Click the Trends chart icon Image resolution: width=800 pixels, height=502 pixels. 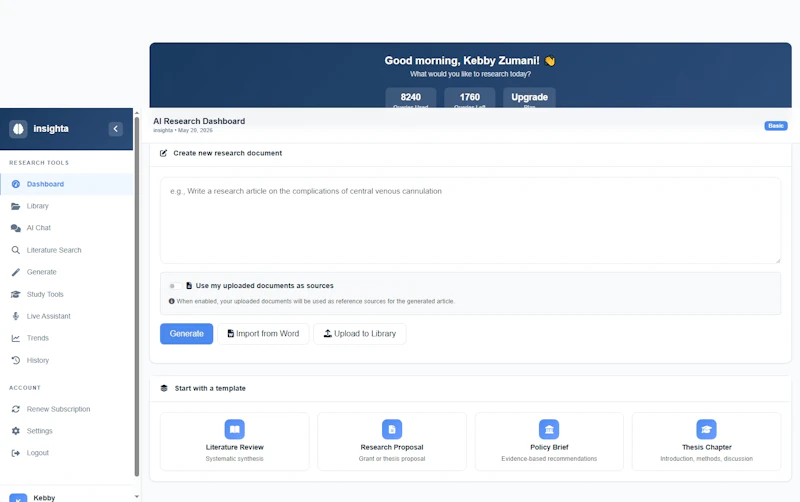(x=16, y=338)
